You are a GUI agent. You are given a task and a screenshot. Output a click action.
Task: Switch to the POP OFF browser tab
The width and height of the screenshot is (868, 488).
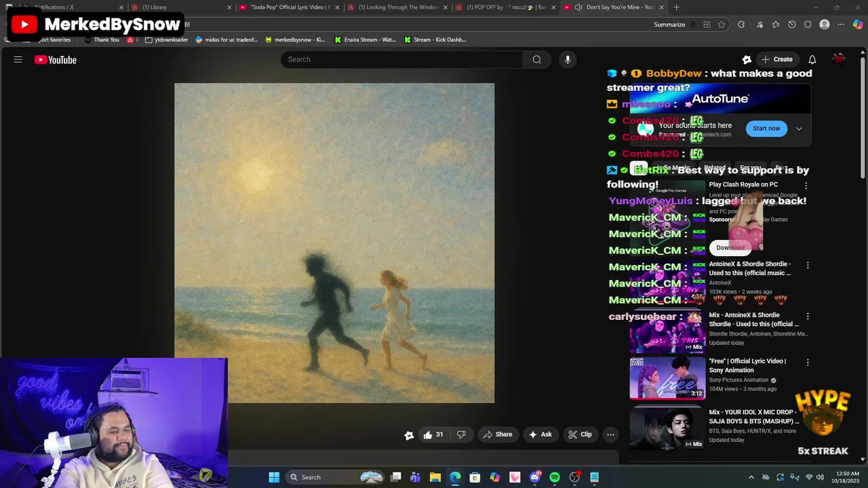pos(506,7)
